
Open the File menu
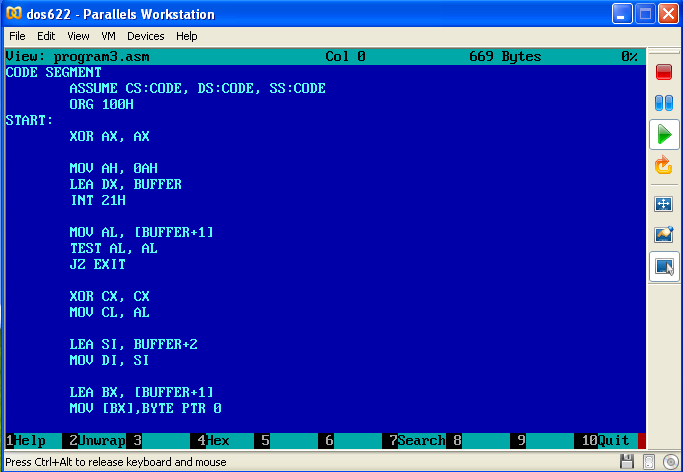tap(17, 36)
